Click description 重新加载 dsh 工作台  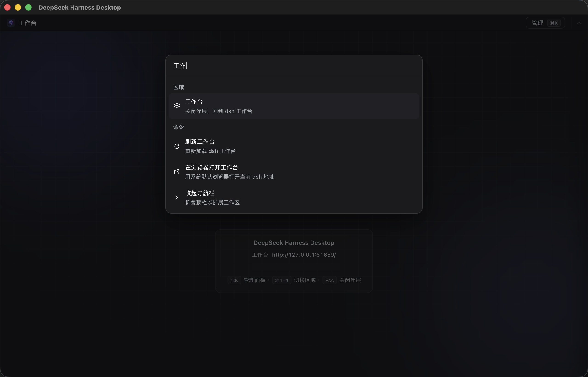[x=210, y=151]
